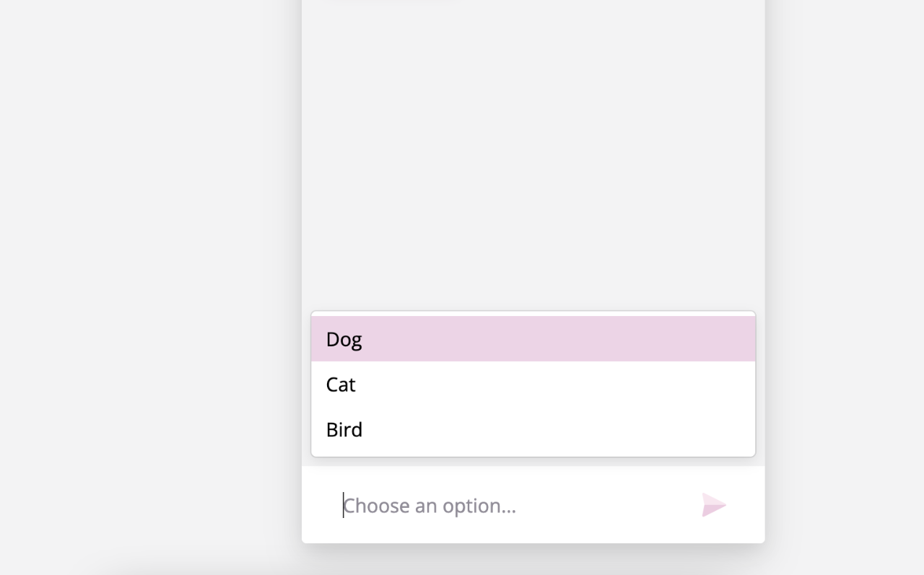Viewport: 924px width, 575px height.
Task: Click the Cat label text
Action: pos(341,385)
